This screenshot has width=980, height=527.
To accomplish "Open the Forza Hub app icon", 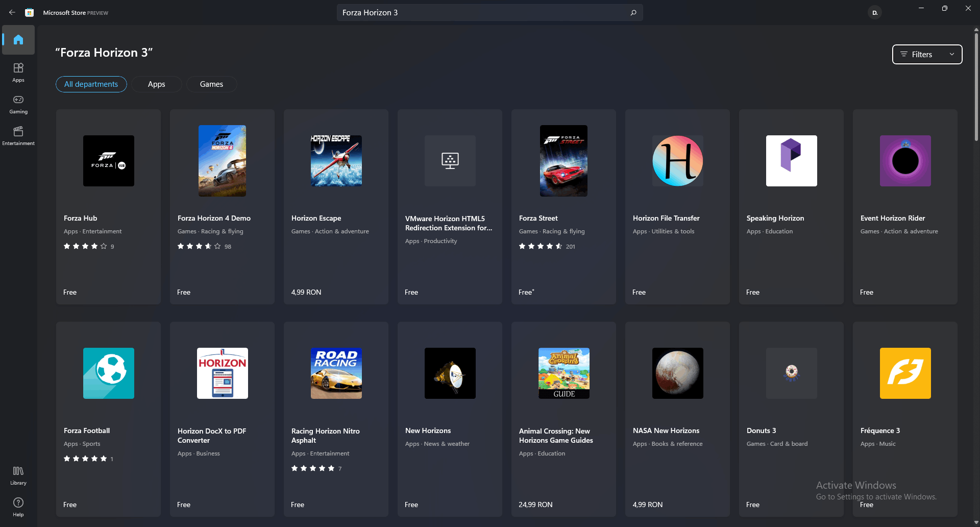I will [109, 161].
